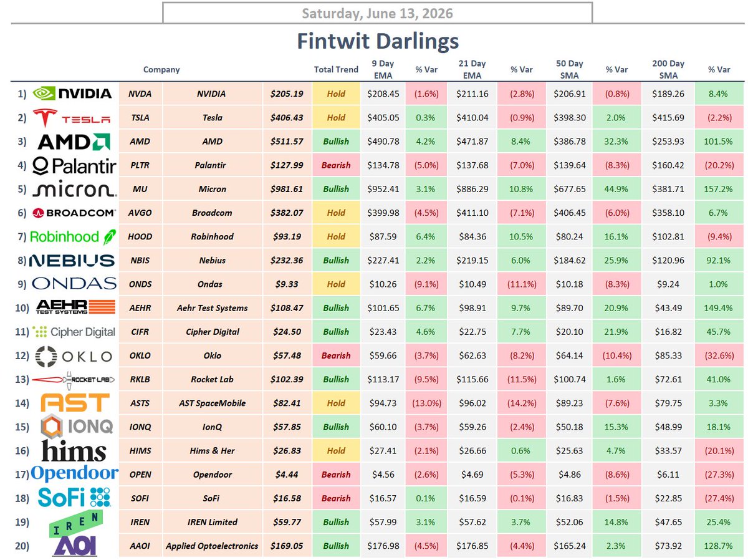Click the hims company logo
The height and width of the screenshot is (560, 748).
click(x=74, y=451)
